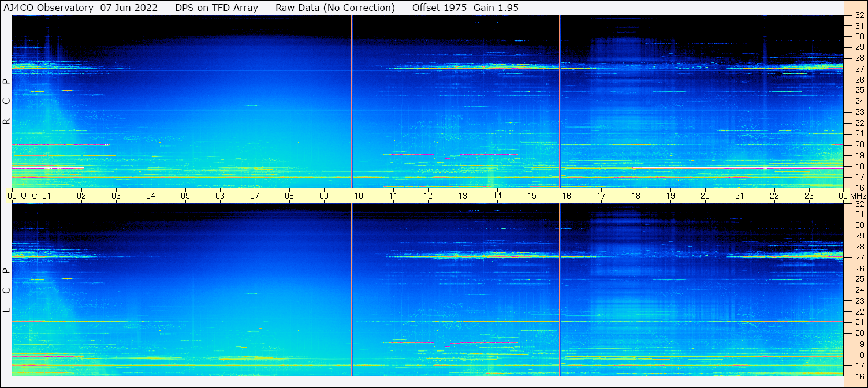Click the "13" hour label on time axis
The image size is (868, 388).
point(463,196)
